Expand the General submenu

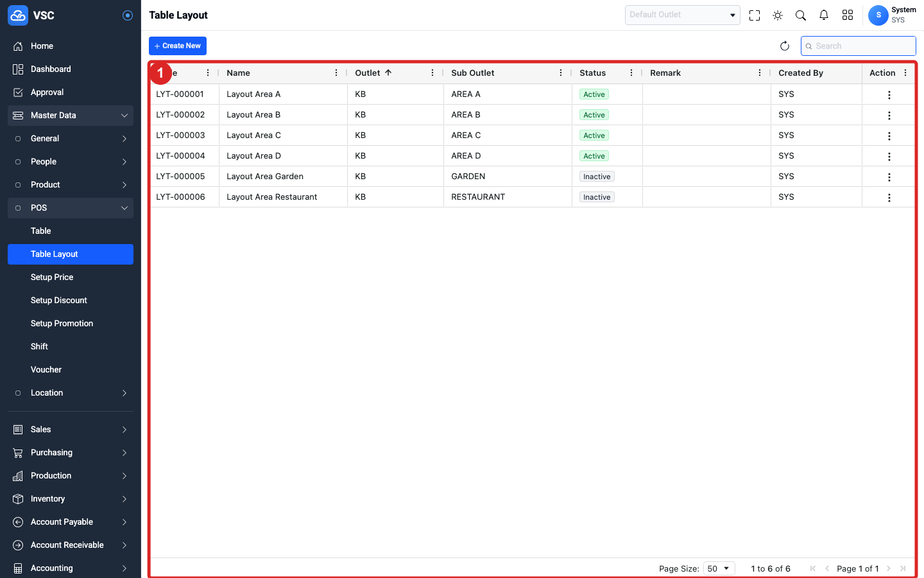[71, 139]
